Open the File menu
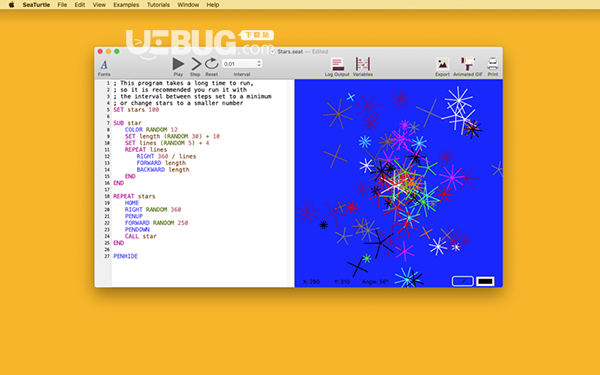Screen dimensions: 600x375 point(62,5)
